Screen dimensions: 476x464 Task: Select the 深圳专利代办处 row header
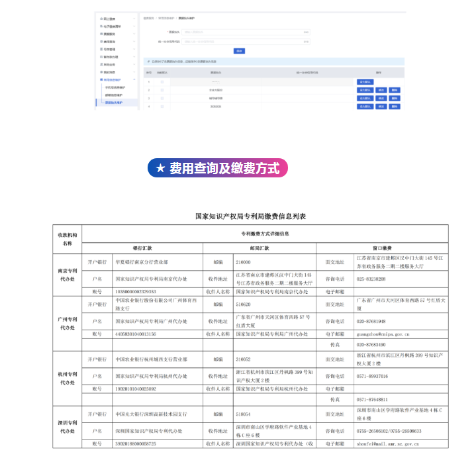coord(68,427)
